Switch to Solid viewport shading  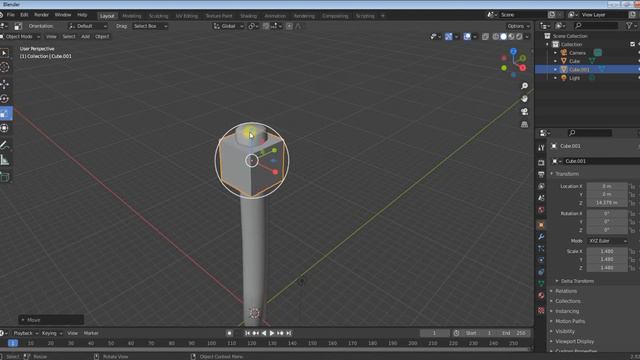pos(503,37)
